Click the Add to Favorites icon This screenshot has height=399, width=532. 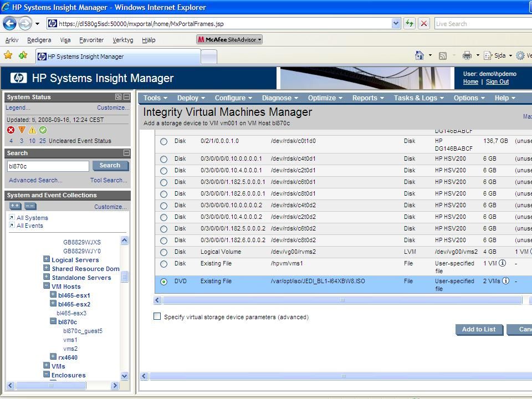tap(23, 55)
